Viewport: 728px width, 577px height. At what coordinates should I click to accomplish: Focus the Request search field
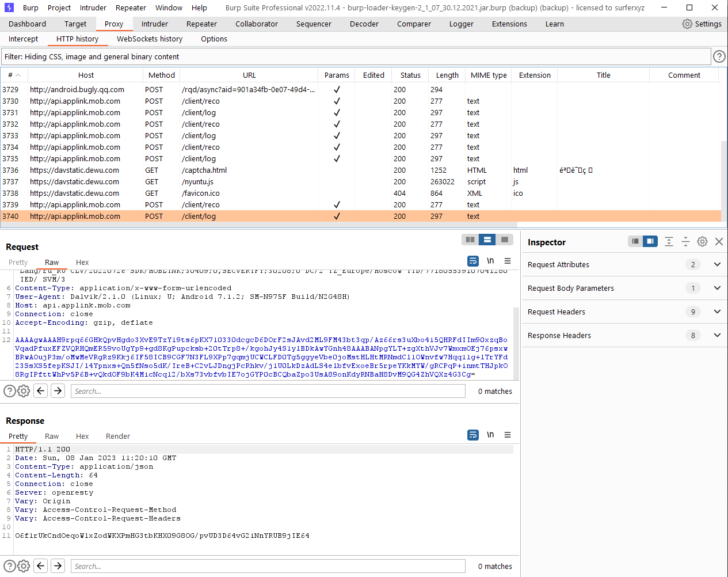click(x=268, y=391)
